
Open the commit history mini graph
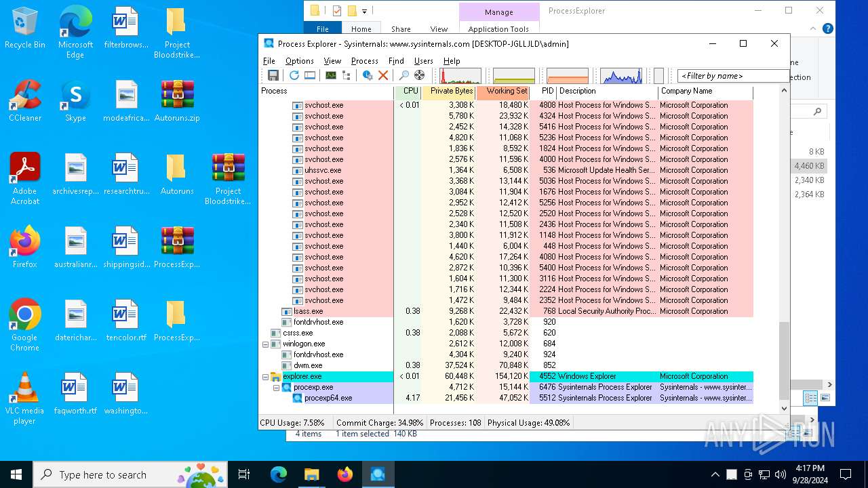click(x=514, y=75)
